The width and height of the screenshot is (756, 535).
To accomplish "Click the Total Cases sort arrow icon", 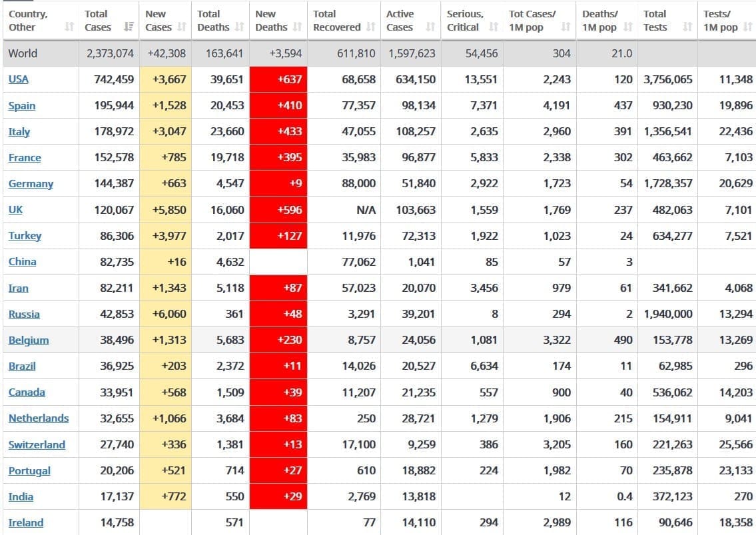I will coord(129,27).
